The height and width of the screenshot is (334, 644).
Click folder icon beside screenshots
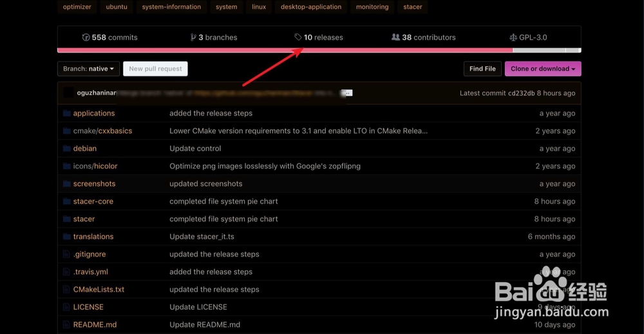(x=66, y=184)
